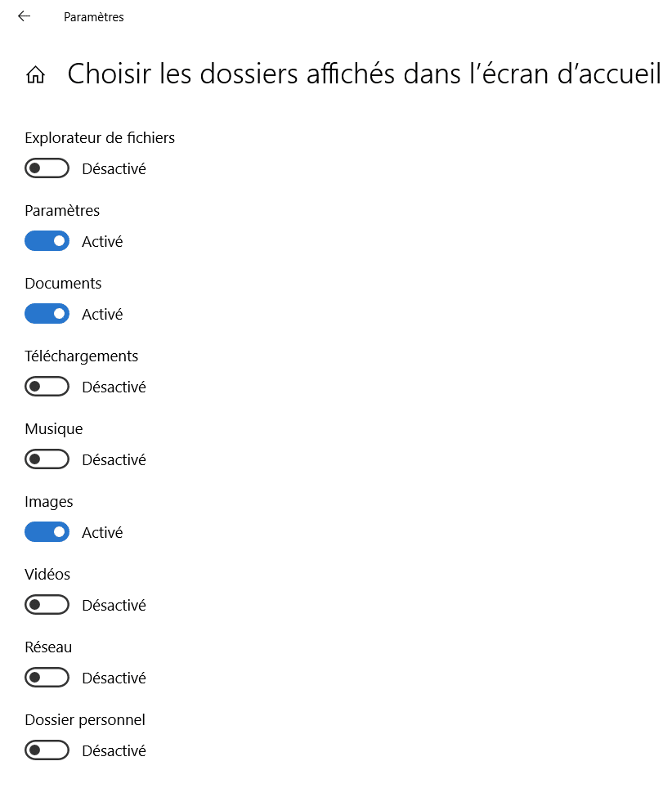The height and width of the screenshot is (797, 672).
Task: Toggle the Réseau switch on
Action: [47, 678]
